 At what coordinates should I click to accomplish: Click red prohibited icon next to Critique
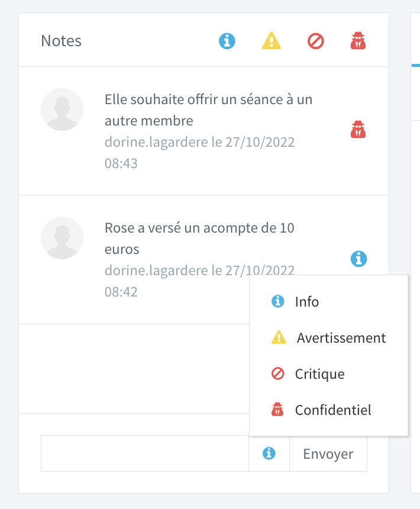277,373
